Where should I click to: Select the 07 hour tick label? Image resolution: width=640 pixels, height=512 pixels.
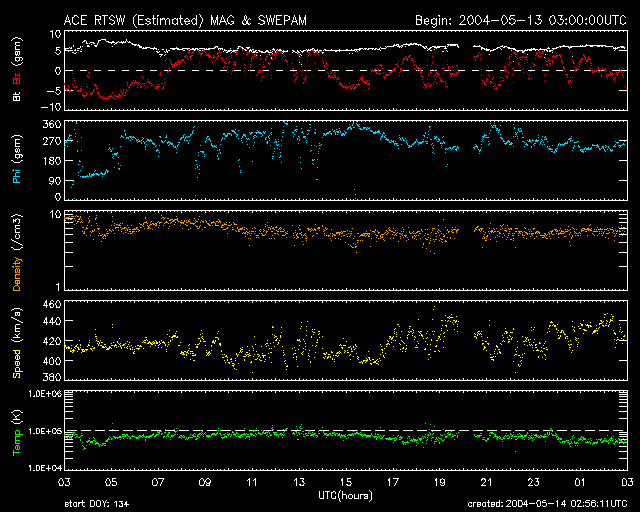(x=159, y=483)
